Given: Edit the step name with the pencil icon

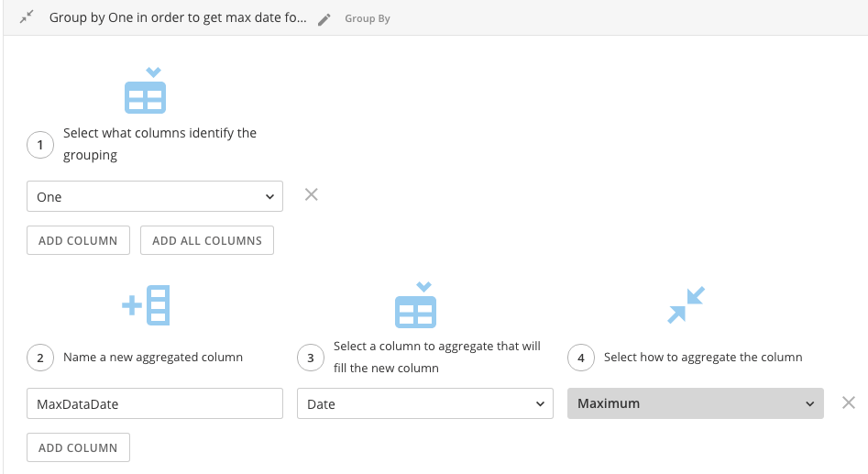Looking at the screenshot, I should (324, 19).
